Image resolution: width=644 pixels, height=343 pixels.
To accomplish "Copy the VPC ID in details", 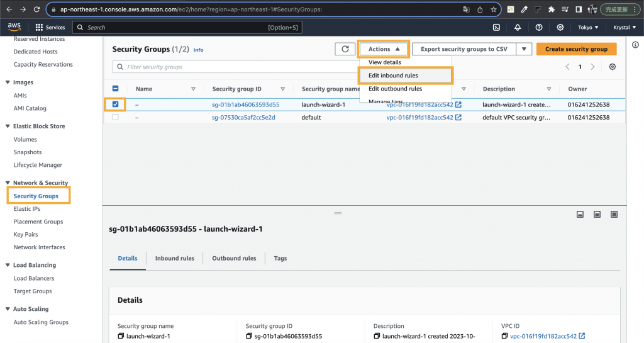I will (x=505, y=336).
